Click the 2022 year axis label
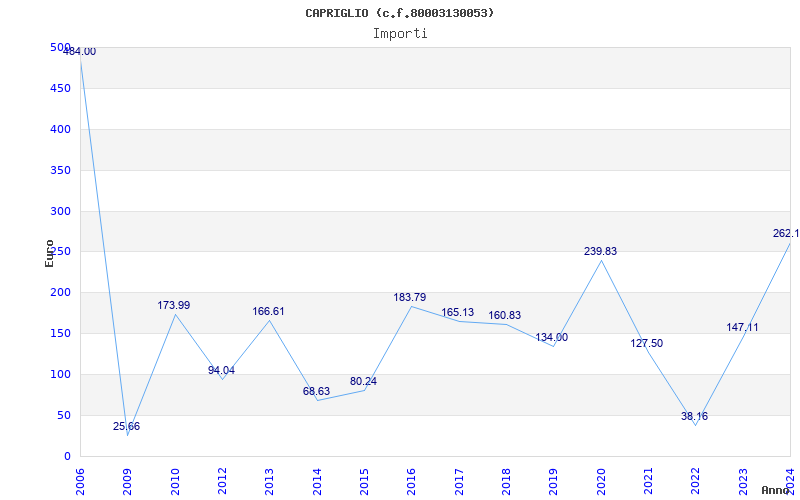The width and height of the screenshot is (800, 500). click(695, 482)
